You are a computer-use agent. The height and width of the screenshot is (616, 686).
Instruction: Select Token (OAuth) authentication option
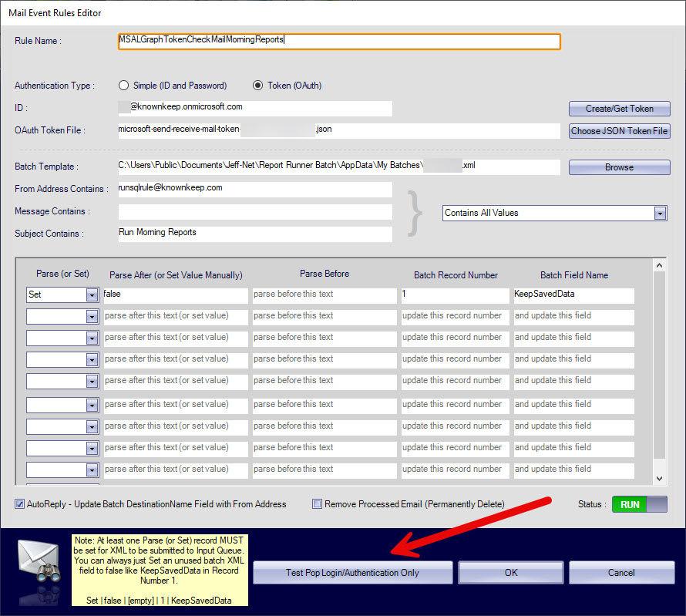[257, 86]
